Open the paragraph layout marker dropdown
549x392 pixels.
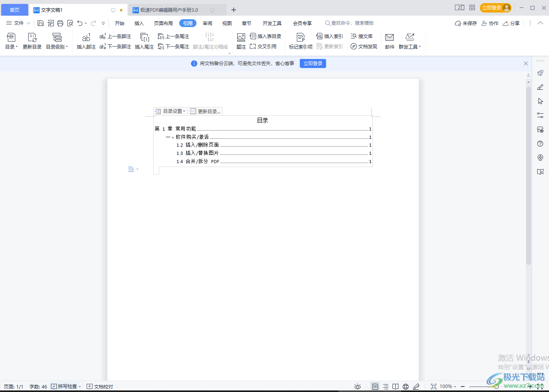coord(133,169)
